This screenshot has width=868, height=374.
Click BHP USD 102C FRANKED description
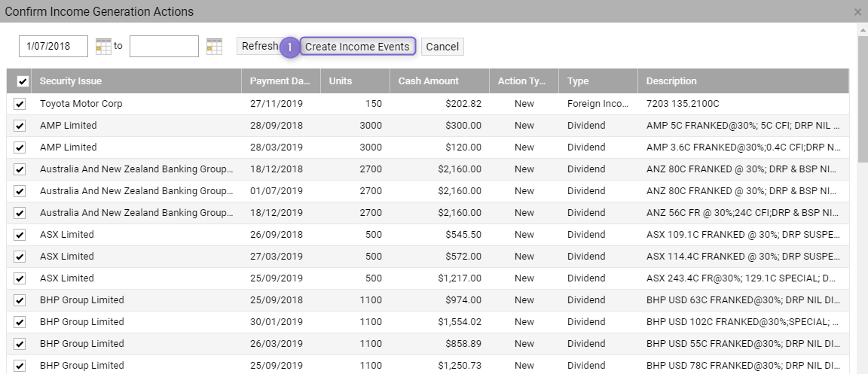[x=743, y=322]
